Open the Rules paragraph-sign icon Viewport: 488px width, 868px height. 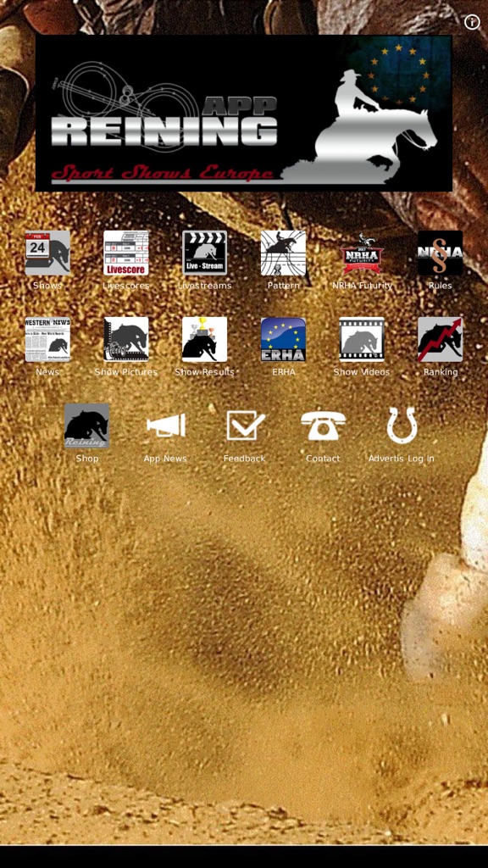441,253
